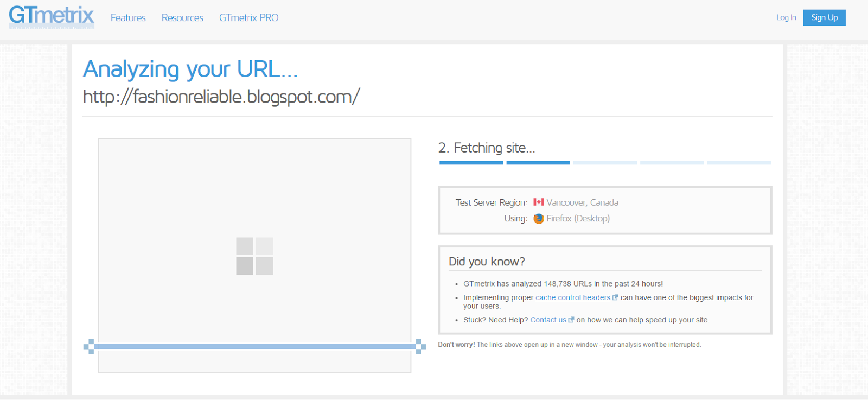Click the second filled progress step segment
The height and width of the screenshot is (400, 868).
pos(538,163)
